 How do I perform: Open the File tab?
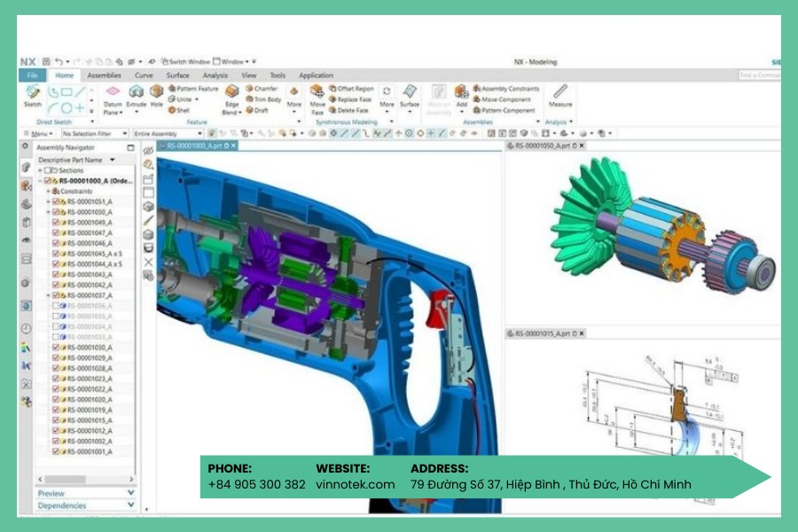click(32, 75)
